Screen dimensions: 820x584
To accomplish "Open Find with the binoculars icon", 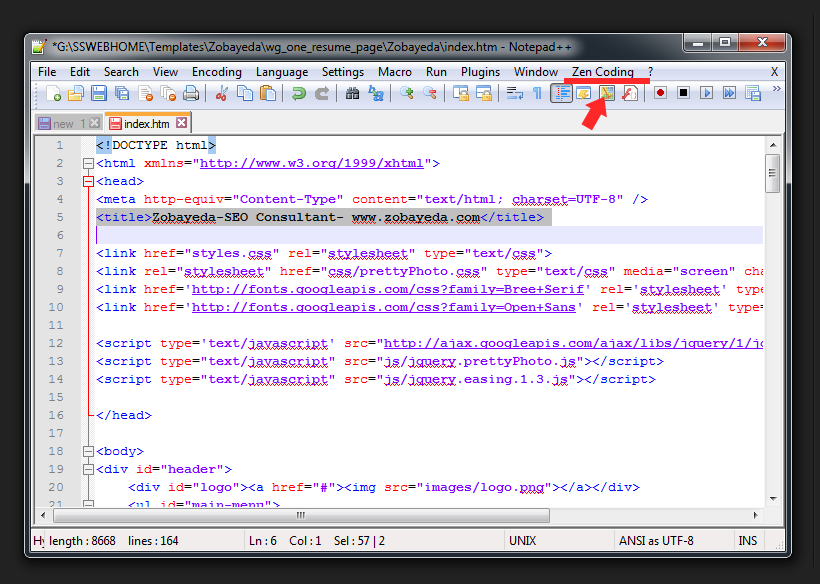I will 352,94.
